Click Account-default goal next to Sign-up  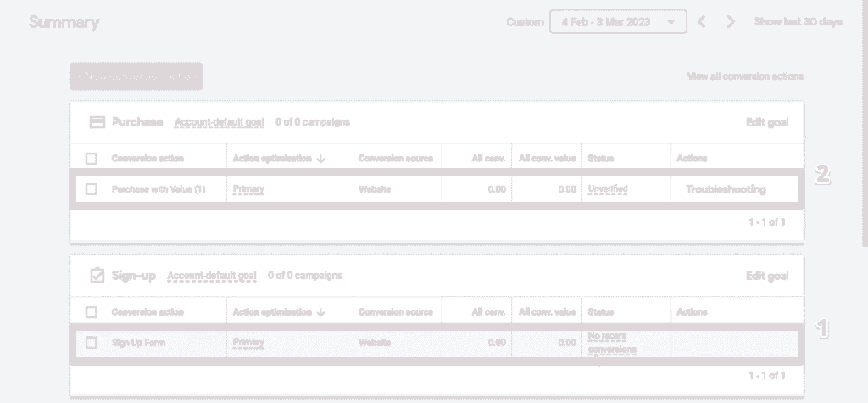[211, 276]
